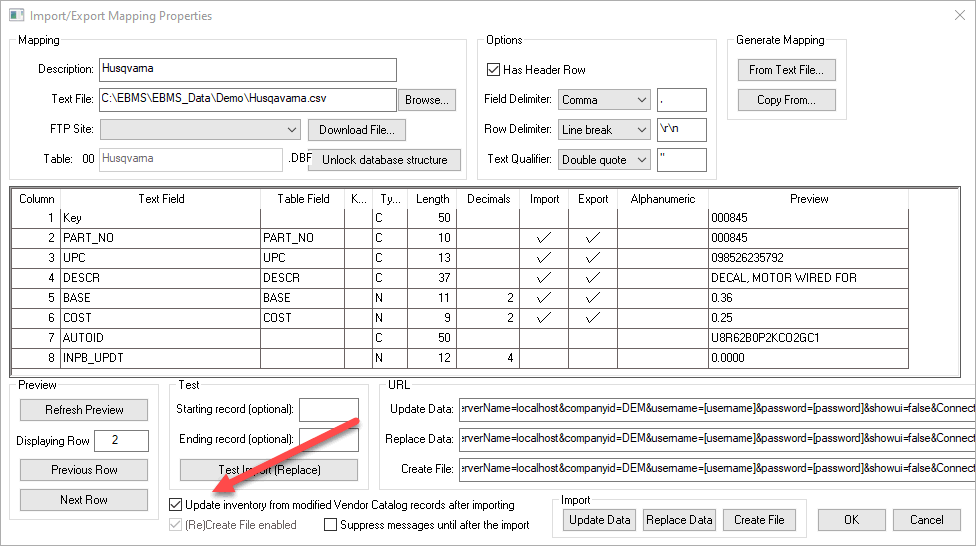The width and height of the screenshot is (976, 546).
Task: Click the Cancel button
Action: click(927, 520)
